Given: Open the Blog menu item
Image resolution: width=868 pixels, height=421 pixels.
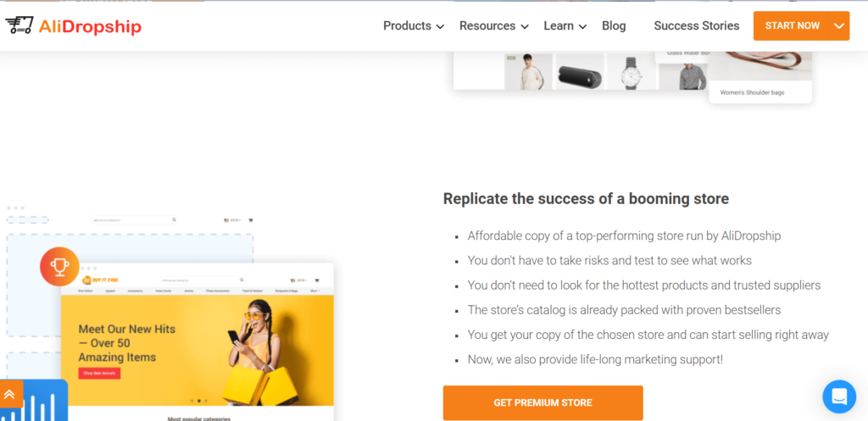Looking at the screenshot, I should tap(614, 26).
